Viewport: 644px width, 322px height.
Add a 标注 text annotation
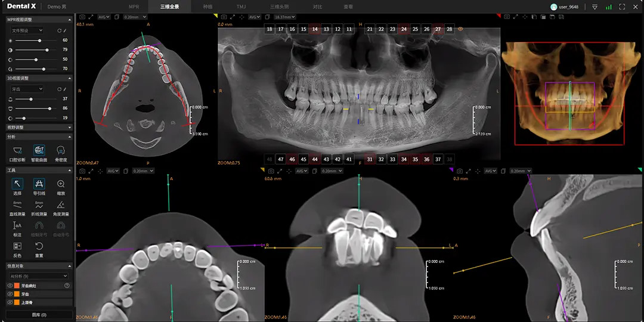(17, 227)
